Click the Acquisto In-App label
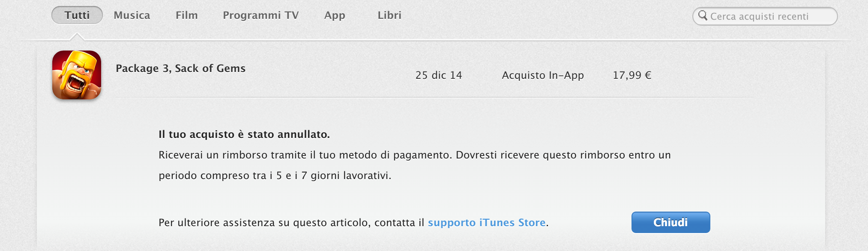 pos(543,75)
